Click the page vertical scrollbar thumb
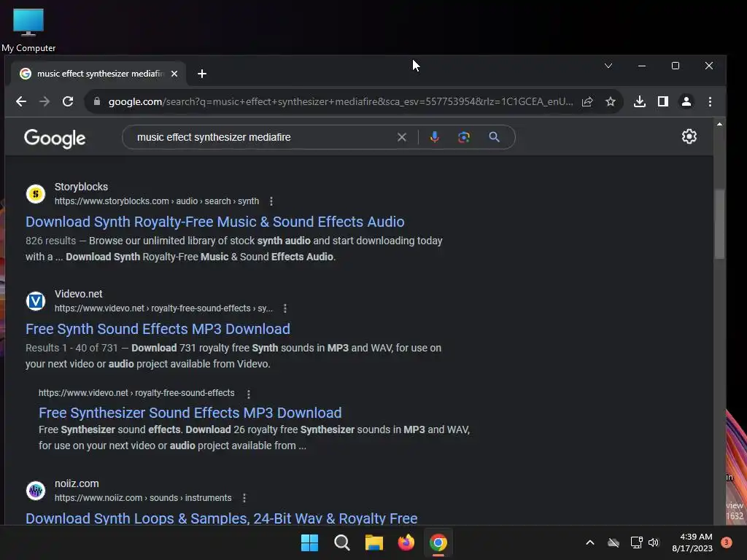The image size is (747, 560). [x=719, y=225]
